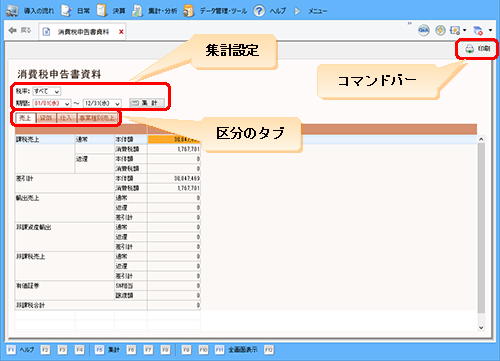Open the データ管理・ツール menu

pyautogui.click(x=215, y=11)
